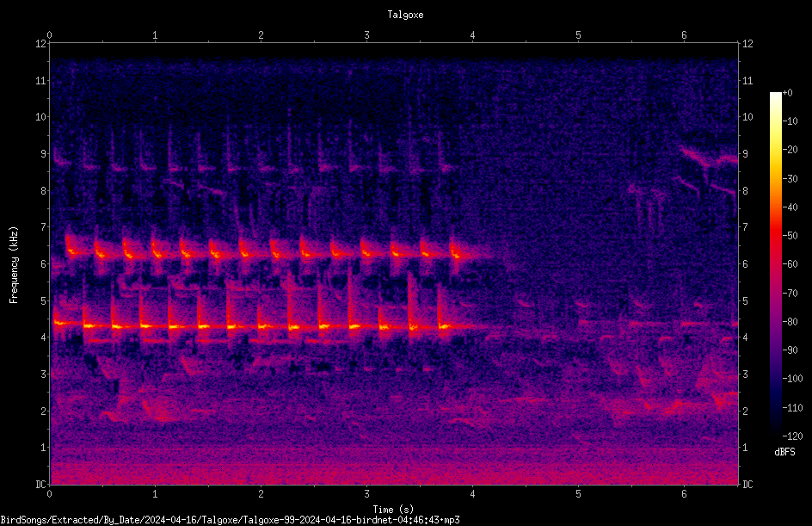This screenshot has width=812, height=526.
Task: Click the 4 kHz label on right axis
Action: click(745, 337)
